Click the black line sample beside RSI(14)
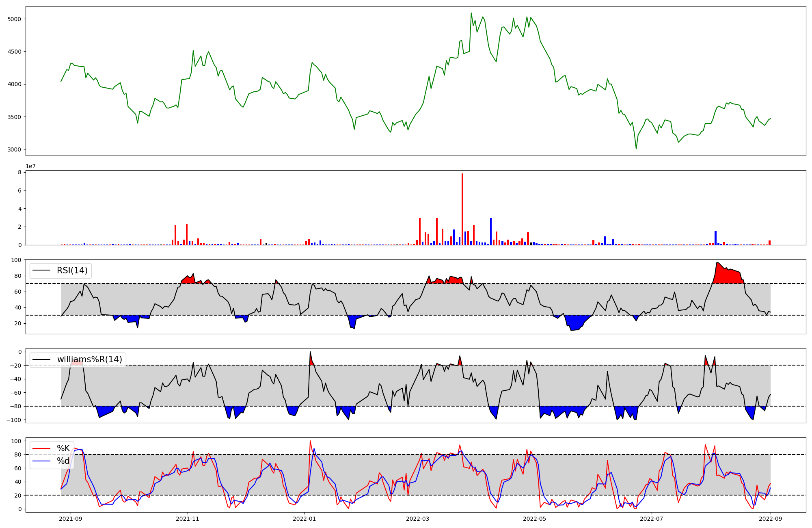Screen dimensions: 812x528 (41, 270)
